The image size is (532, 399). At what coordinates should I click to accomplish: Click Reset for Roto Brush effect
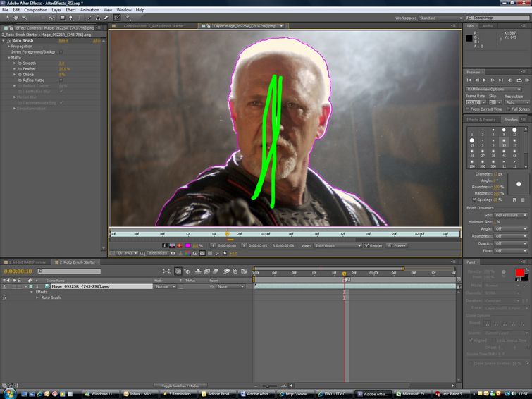[63, 41]
